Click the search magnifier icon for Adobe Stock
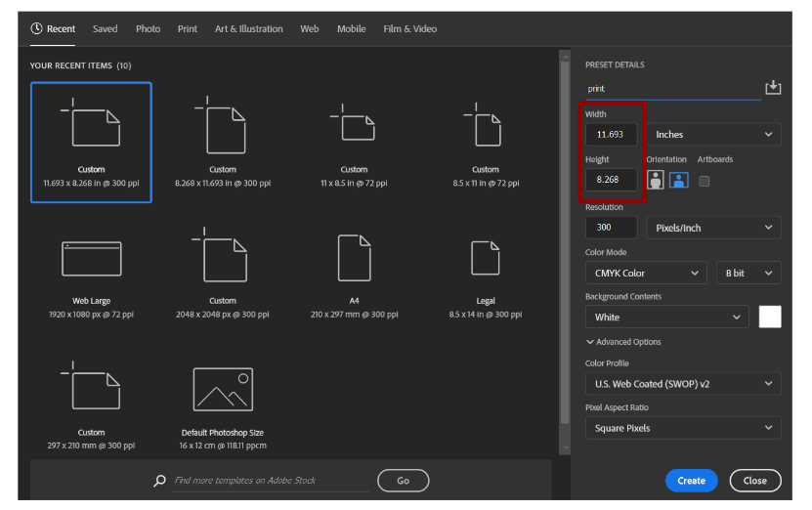 pos(160,481)
